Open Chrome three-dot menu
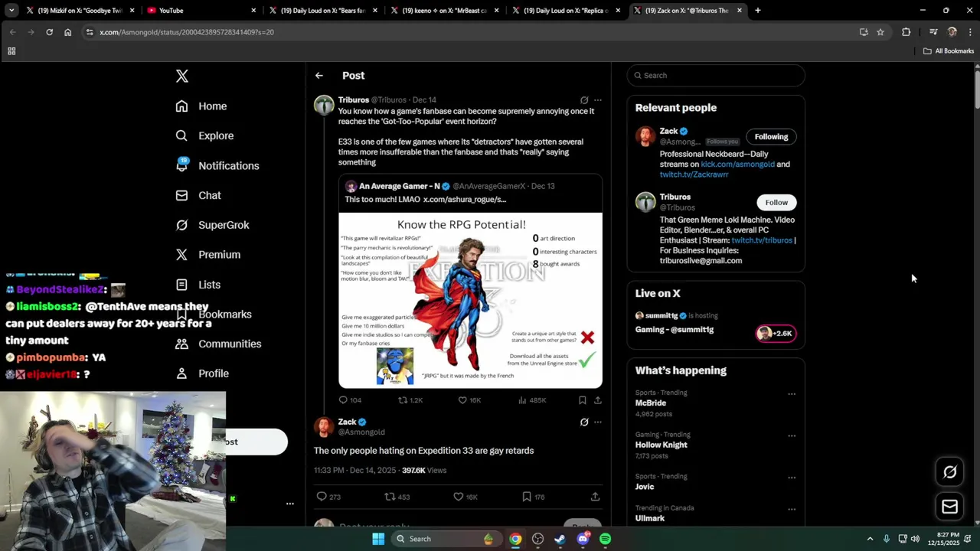 tap(970, 32)
